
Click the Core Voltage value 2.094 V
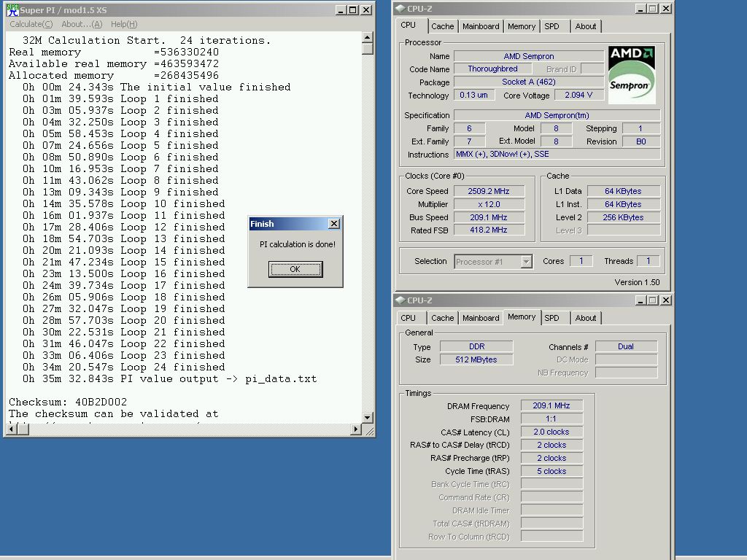[x=578, y=96]
